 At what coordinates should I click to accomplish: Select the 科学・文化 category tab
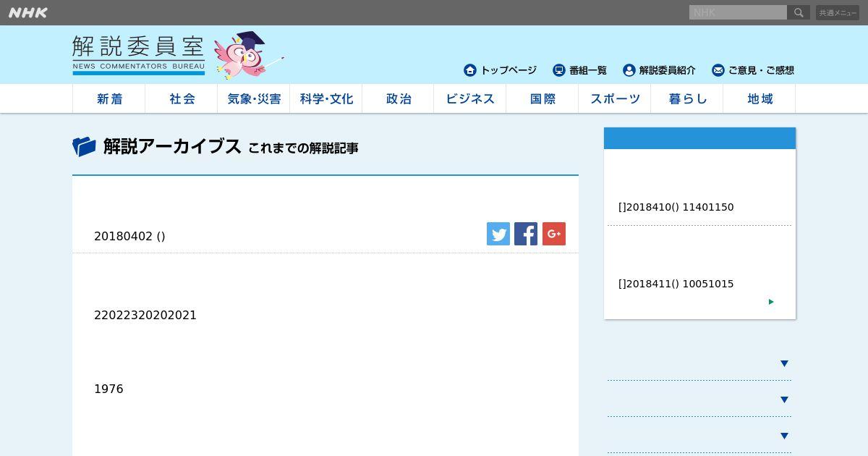pos(326,98)
